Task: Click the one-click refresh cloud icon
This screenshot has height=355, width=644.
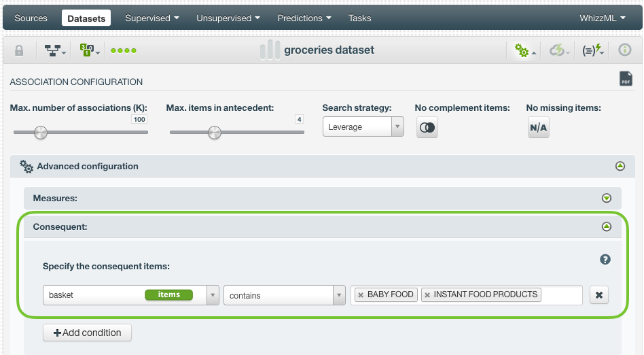Action: [559, 50]
